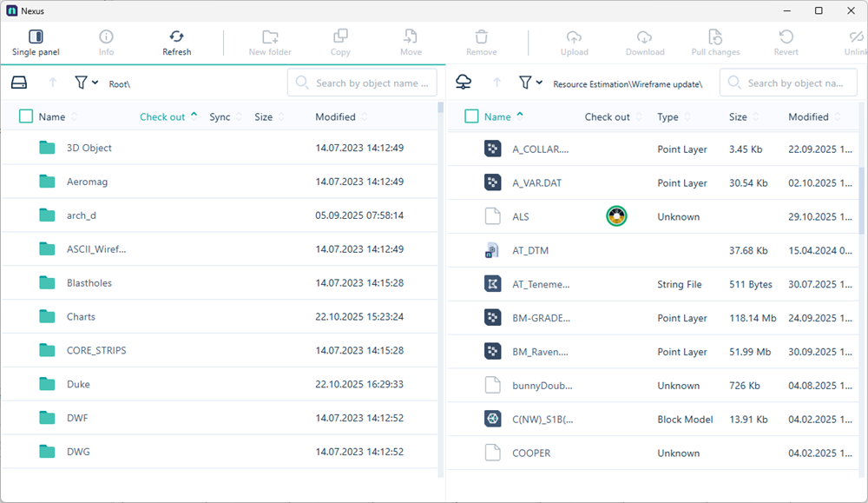Open the Blastholes folder

pos(89,283)
